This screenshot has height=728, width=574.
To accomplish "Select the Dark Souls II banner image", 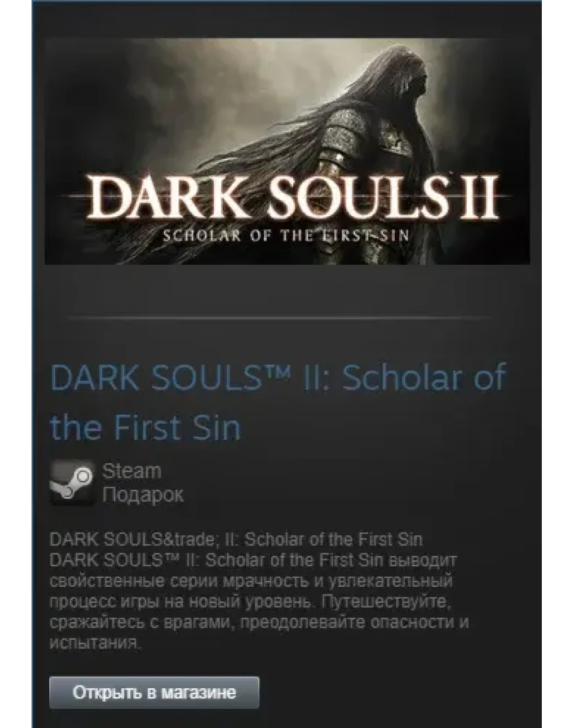I will pos(287,151).
